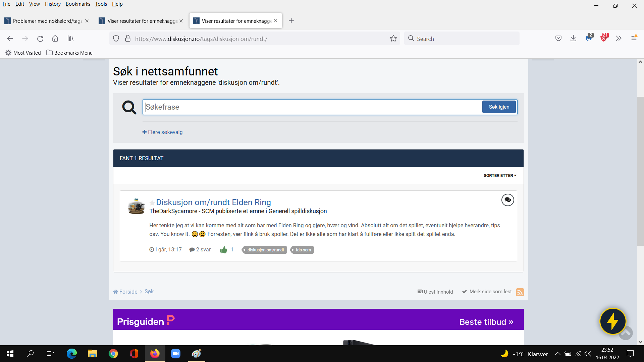Click the site padlock security icon
The height and width of the screenshot is (362, 644).
point(128,39)
